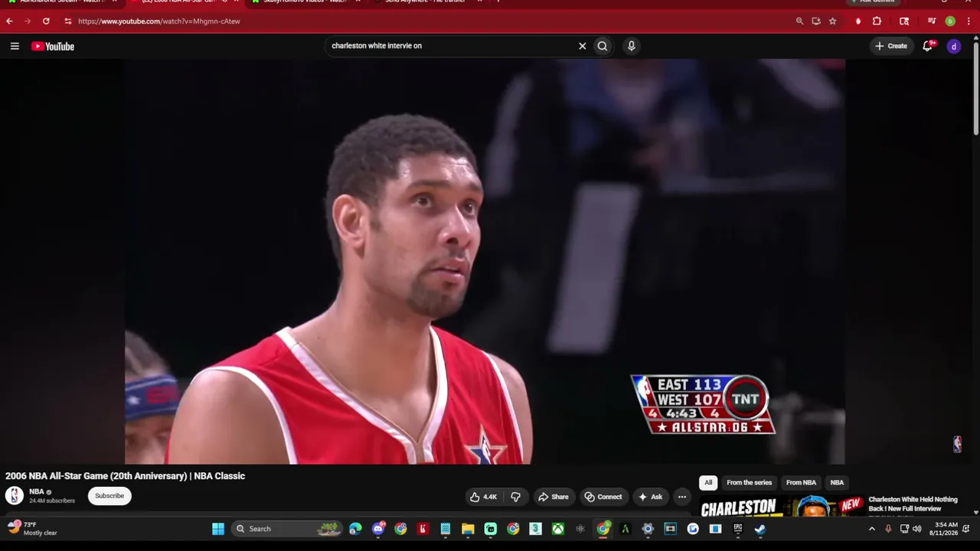Image resolution: width=980 pixels, height=551 pixels.
Task: Open the YouTube account avatar menu
Action: coord(953,47)
